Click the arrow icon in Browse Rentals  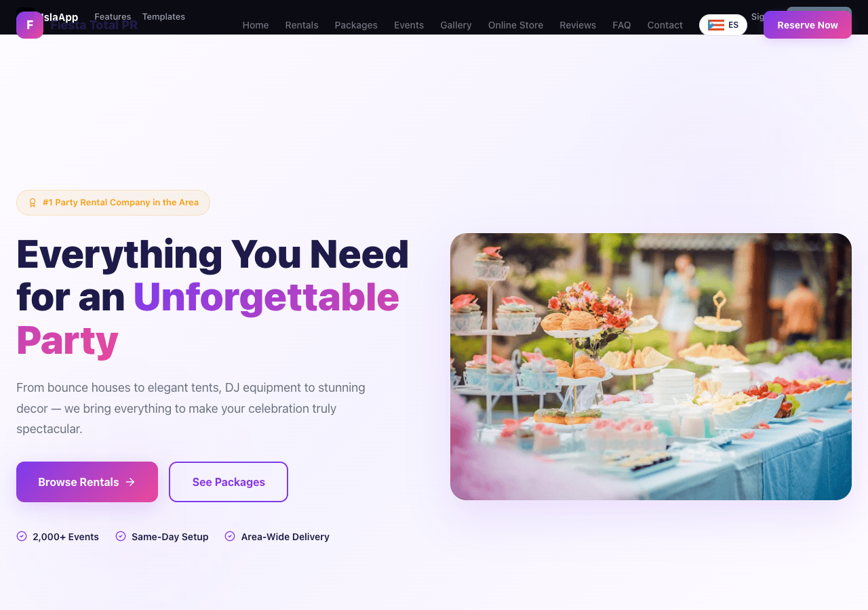[130, 482]
